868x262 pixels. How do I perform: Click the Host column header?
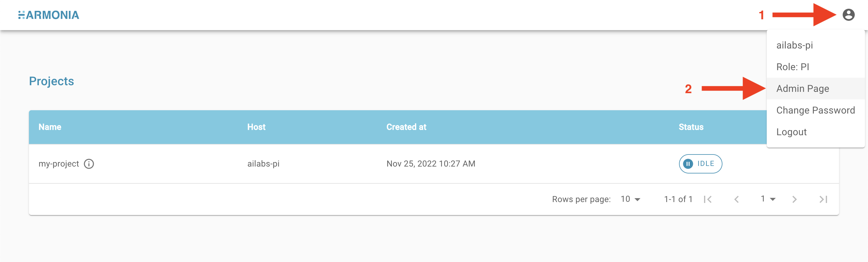pos(256,127)
